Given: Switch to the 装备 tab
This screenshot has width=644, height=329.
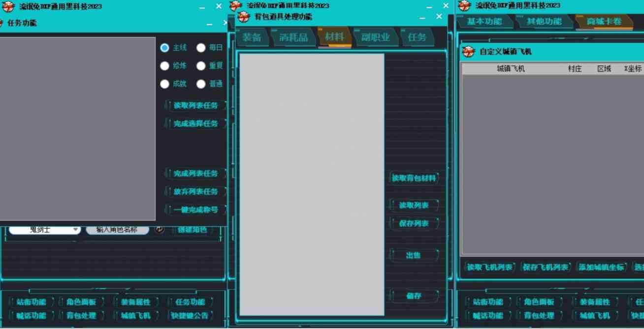Looking at the screenshot, I should (x=252, y=36).
